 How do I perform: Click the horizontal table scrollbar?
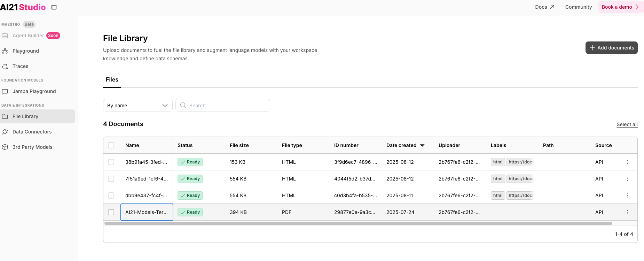coord(358,223)
